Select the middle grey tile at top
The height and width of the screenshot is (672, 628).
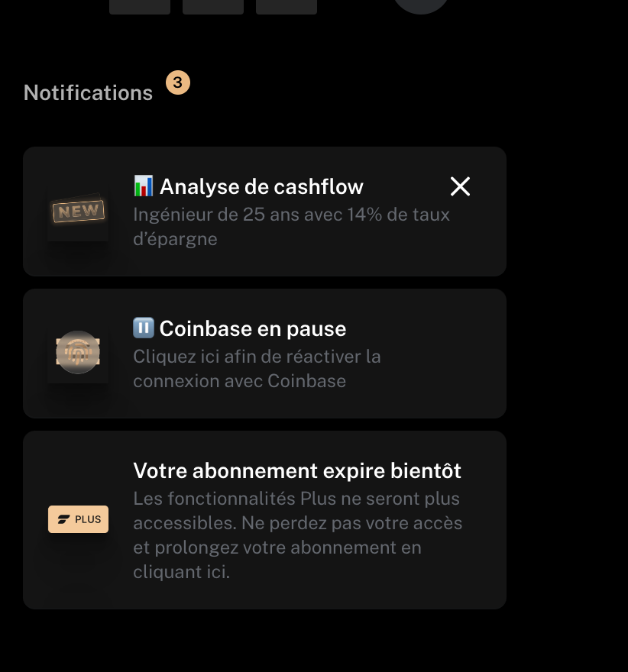[x=213, y=6]
